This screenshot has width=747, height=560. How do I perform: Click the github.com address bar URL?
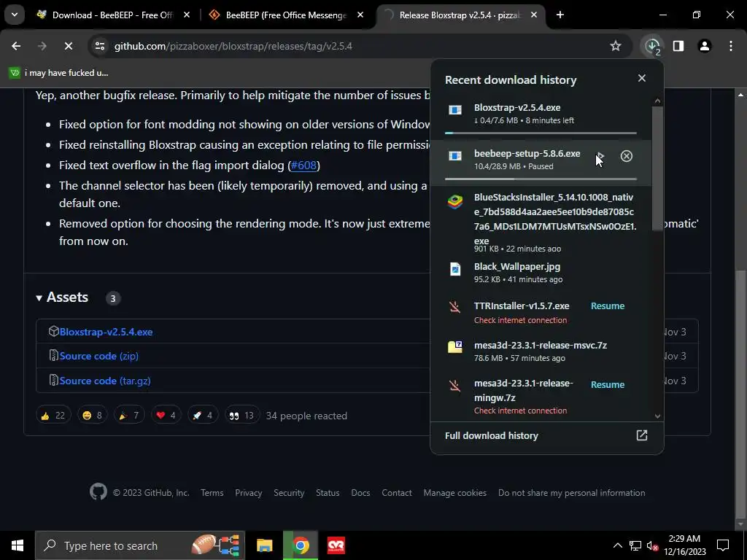(233, 46)
